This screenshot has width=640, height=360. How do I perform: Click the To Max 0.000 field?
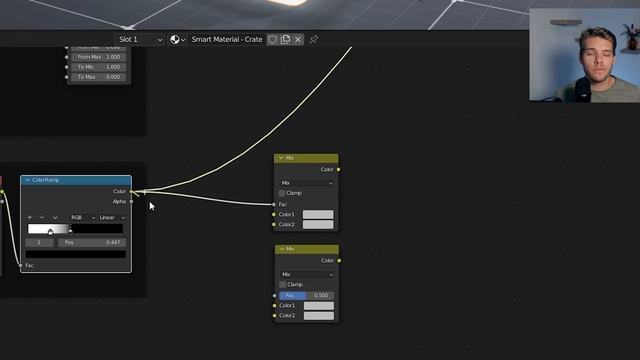(99, 77)
